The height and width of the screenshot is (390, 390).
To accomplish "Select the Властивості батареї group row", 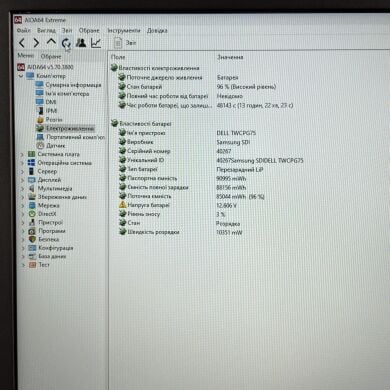I will pyautogui.click(x=141, y=124).
